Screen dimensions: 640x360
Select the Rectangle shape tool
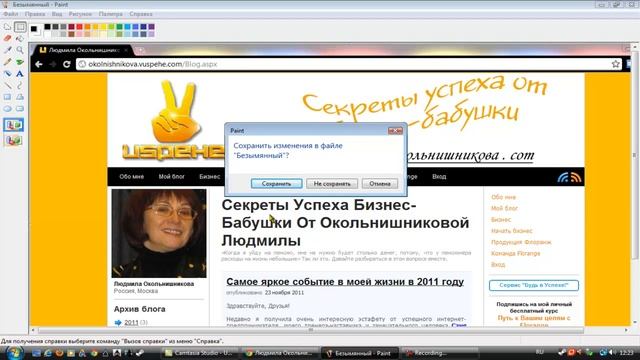(x=7, y=97)
